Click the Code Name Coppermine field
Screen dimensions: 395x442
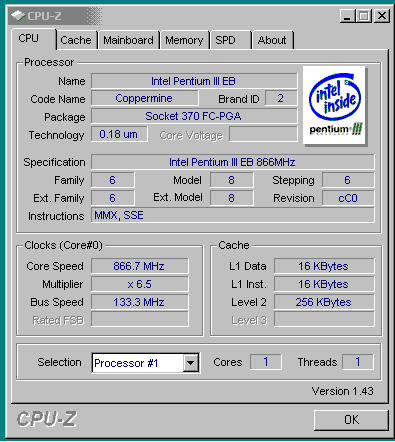click(x=145, y=98)
